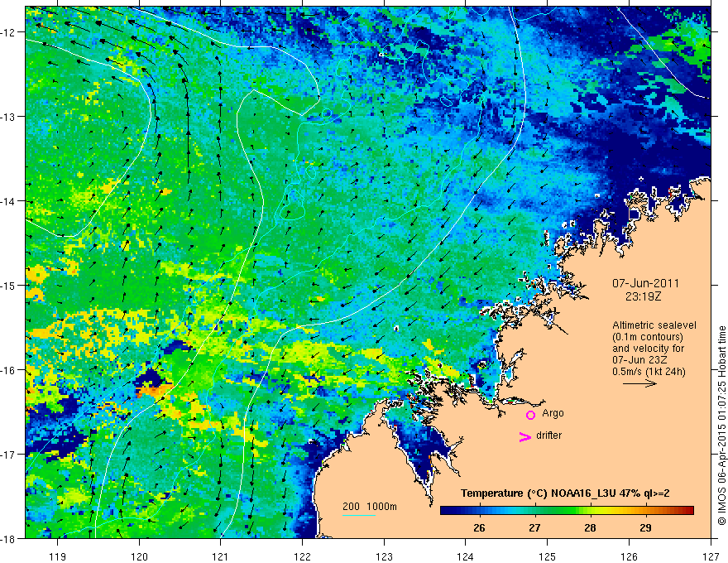
Task: Click the 0.5m/s velocity scale arrow
Action: tap(639, 383)
